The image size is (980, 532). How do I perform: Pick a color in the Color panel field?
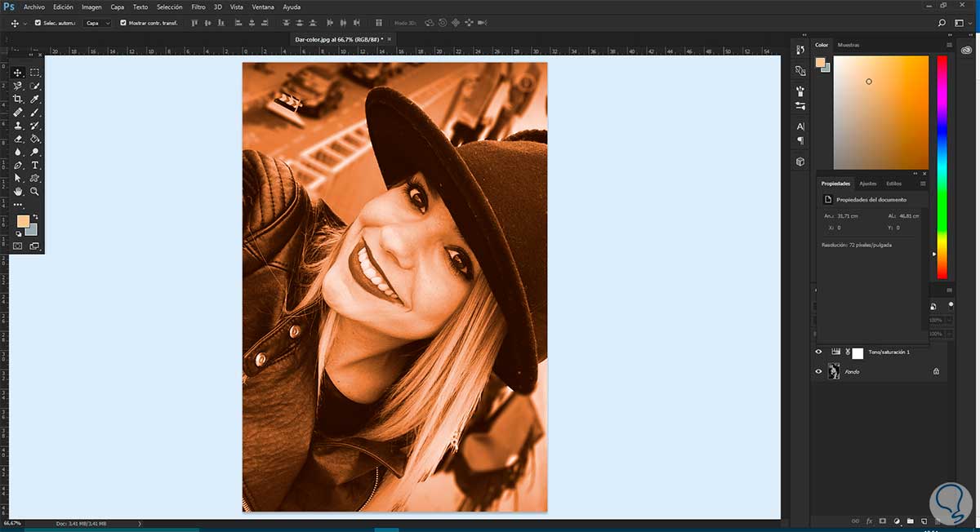881,113
